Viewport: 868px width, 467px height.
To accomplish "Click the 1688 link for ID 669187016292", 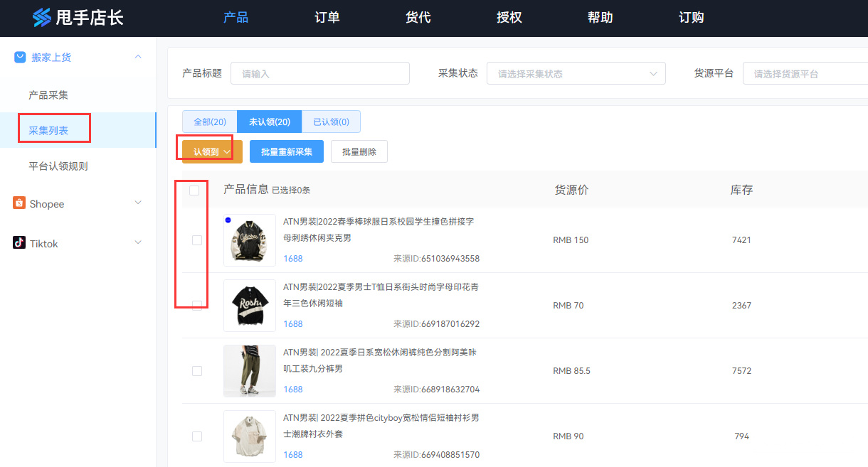I will (293, 324).
